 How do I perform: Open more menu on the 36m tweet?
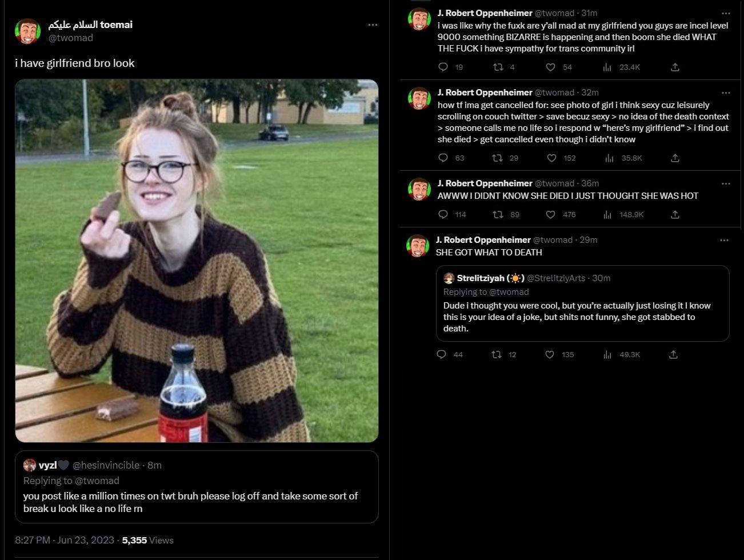[726, 183]
